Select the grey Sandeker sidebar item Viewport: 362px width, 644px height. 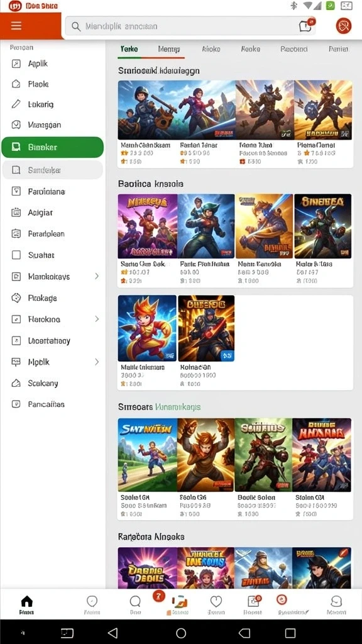click(53, 170)
